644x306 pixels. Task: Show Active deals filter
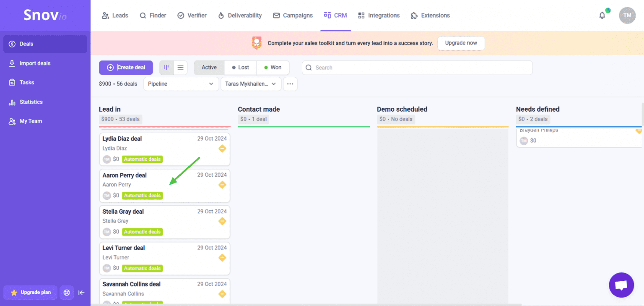point(209,68)
